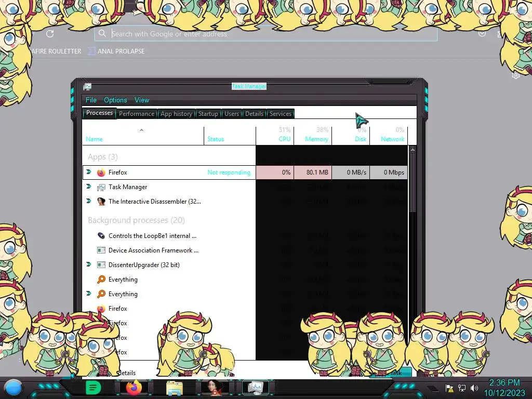Click the Not responding status text
The image size is (532, 399).
229,172
